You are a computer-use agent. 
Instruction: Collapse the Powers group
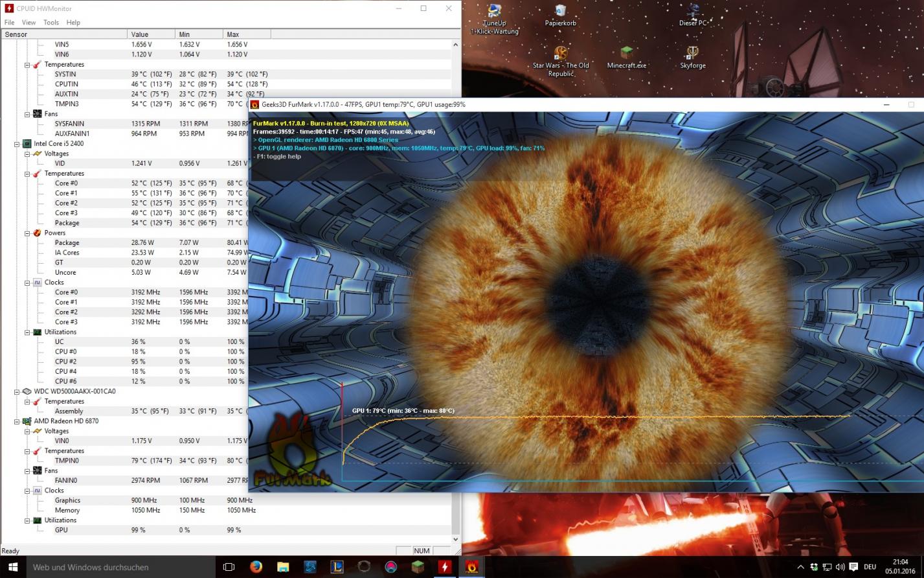coord(27,233)
